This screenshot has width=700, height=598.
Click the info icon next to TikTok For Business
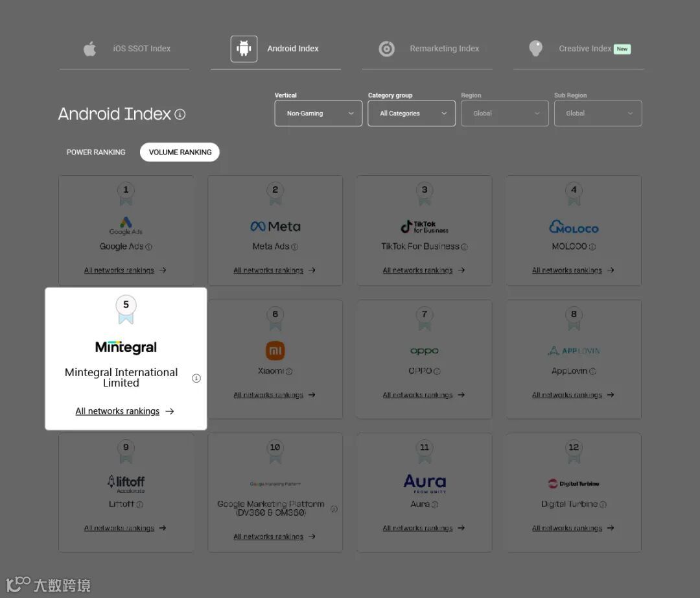point(464,247)
